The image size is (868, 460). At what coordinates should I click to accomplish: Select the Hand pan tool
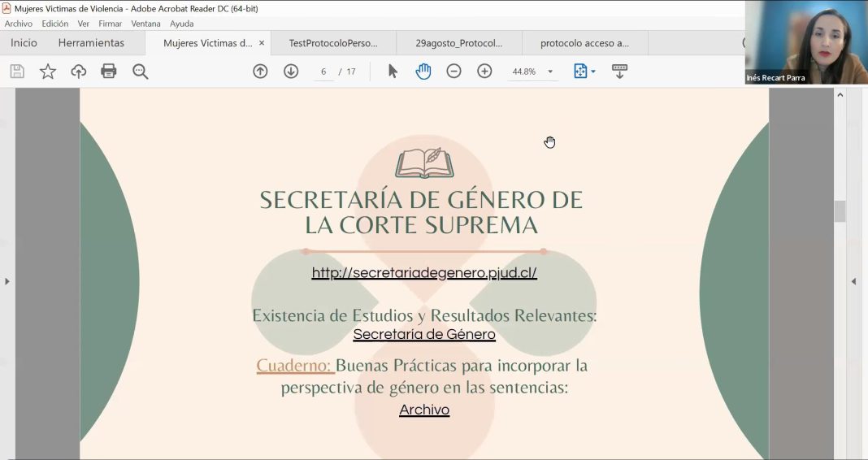click(423, 72)
